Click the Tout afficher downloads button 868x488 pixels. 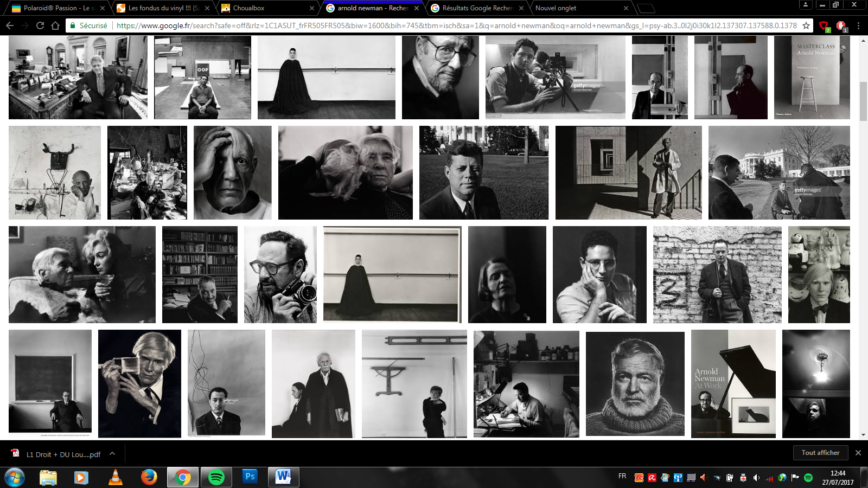820,453
